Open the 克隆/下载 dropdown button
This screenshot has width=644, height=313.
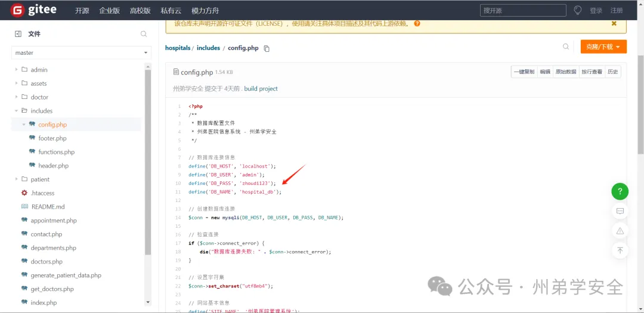(603, 47)
